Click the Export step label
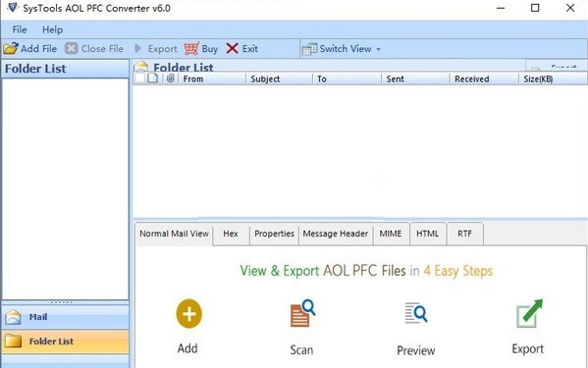The image size is (588, 368). coord(527,349)
